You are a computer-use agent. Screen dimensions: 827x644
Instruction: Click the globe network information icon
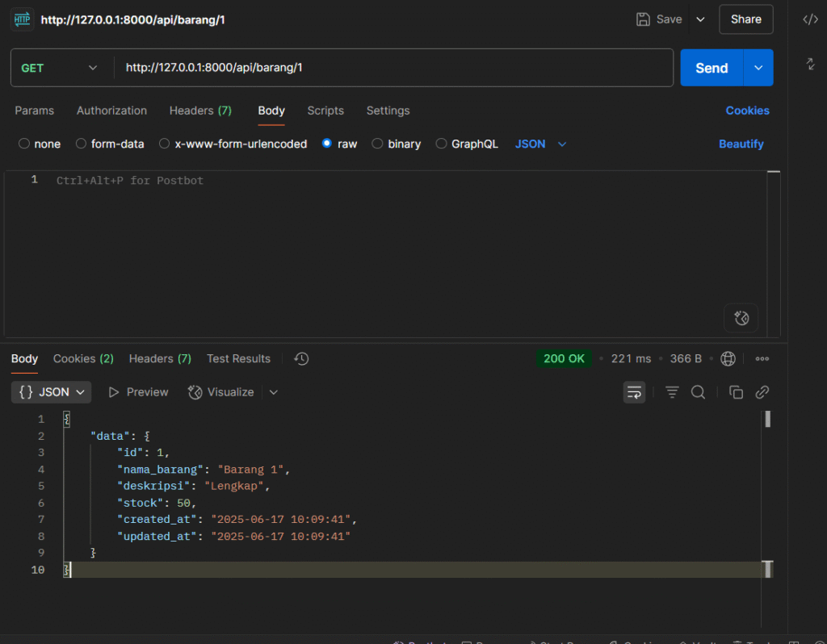(728, 358)
